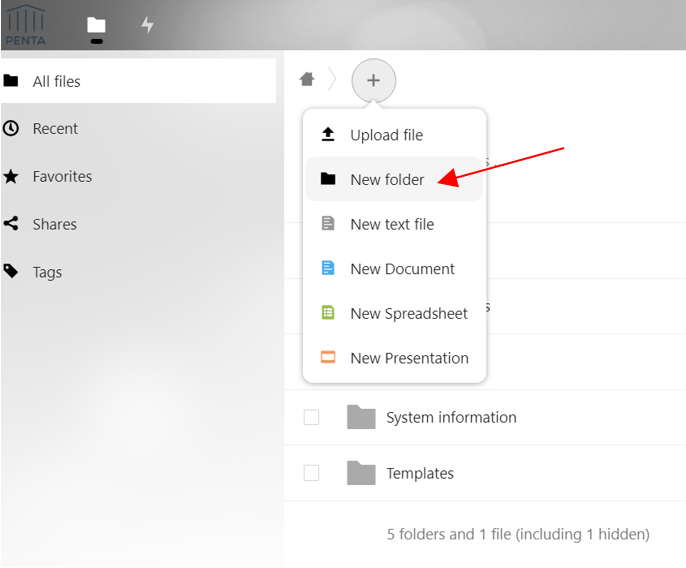Open the System information folder name

click(x=452, y=417)
